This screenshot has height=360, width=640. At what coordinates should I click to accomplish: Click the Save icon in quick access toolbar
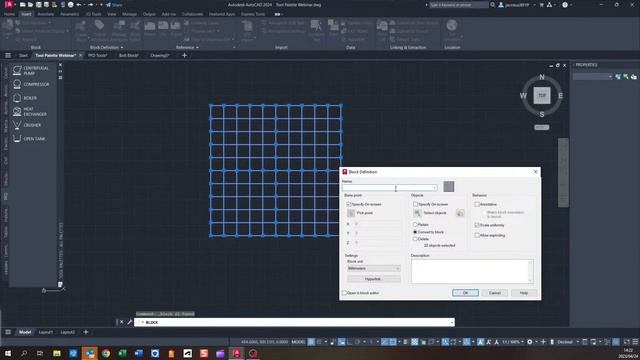pyautogui.click(x=38, y=5)
